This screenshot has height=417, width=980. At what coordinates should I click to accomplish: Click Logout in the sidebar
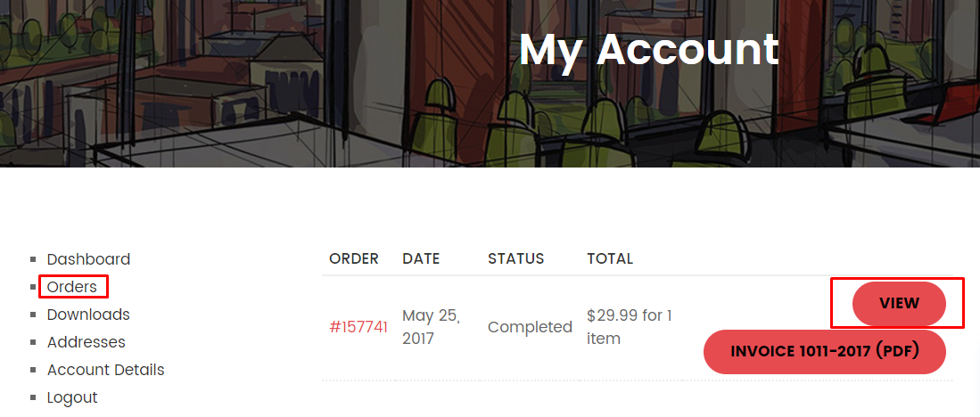(x=72, y=397)
